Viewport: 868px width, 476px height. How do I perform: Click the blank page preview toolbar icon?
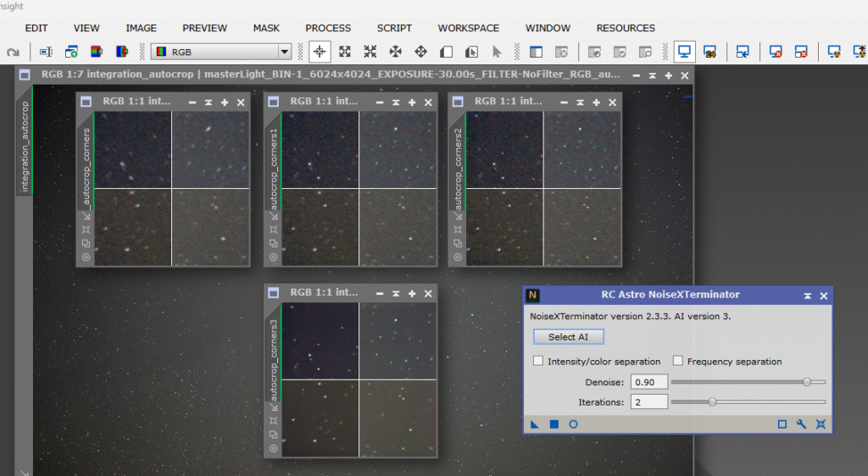(446, 52)
